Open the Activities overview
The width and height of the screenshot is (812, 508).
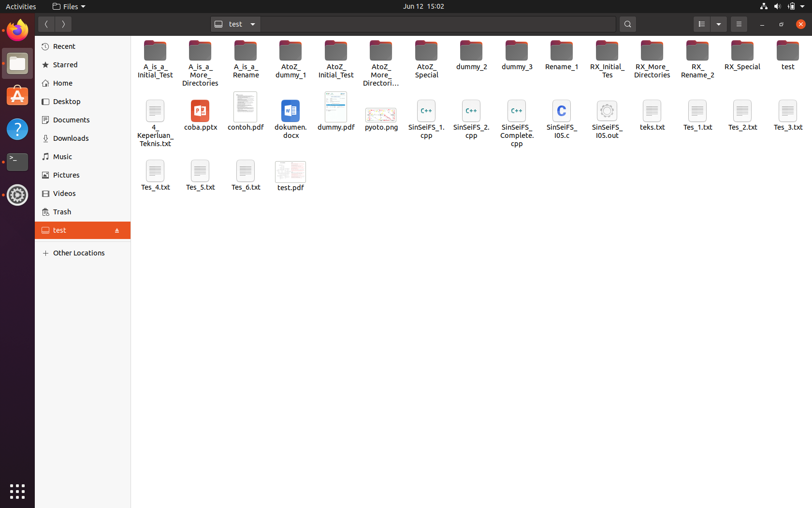tap(20, 6)
